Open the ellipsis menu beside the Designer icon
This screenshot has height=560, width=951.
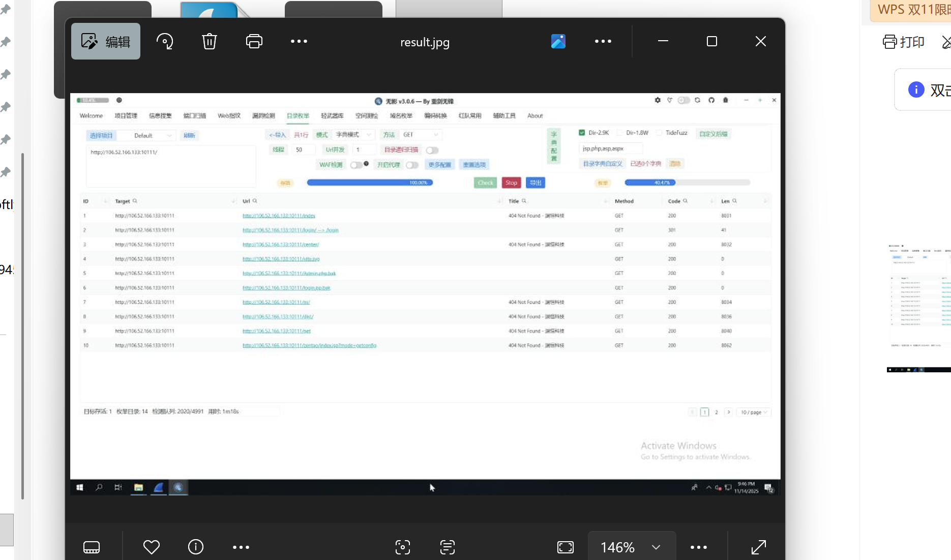(603, 41)
